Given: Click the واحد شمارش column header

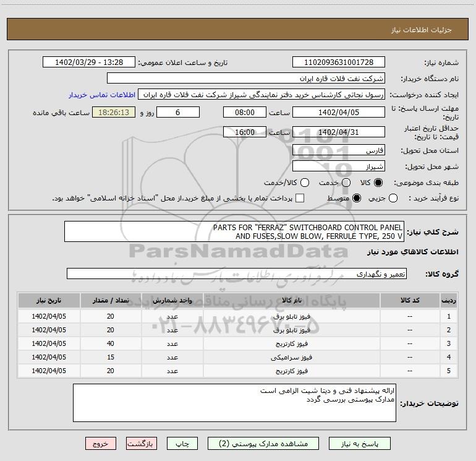Looking at the screenshot, I should 172,300.
